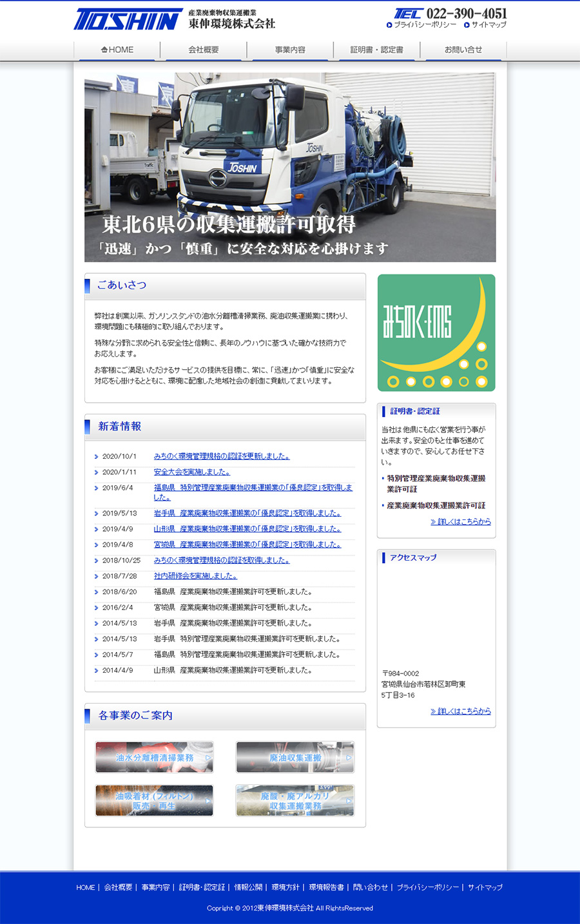Open the 会社概要 navigation tab

(x=204, y=50)
